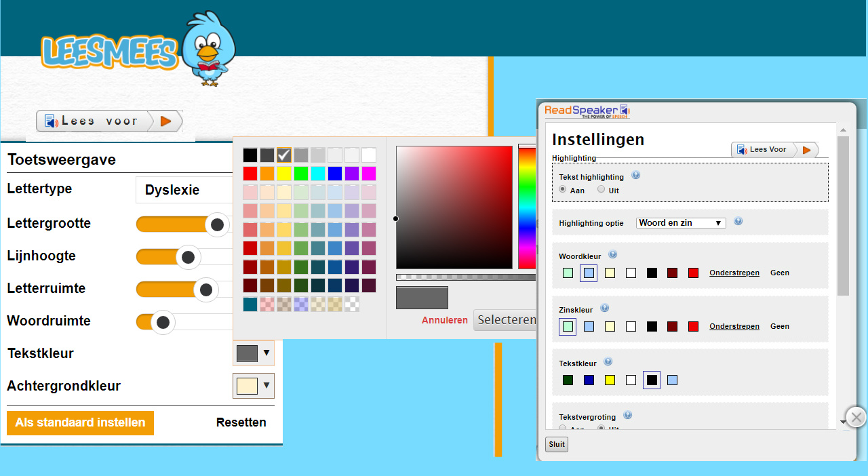Pick the magenta swatch in the color picker palette

[369, 174]
